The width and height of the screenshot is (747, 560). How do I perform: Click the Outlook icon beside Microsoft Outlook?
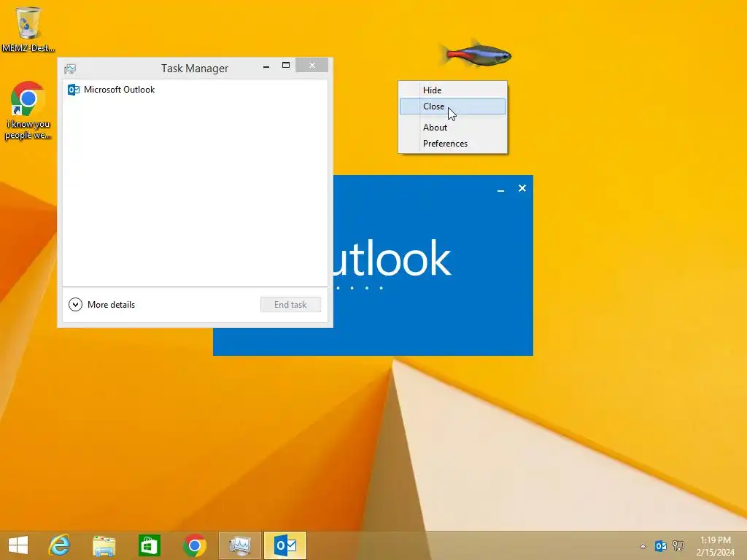click(74, 90)
